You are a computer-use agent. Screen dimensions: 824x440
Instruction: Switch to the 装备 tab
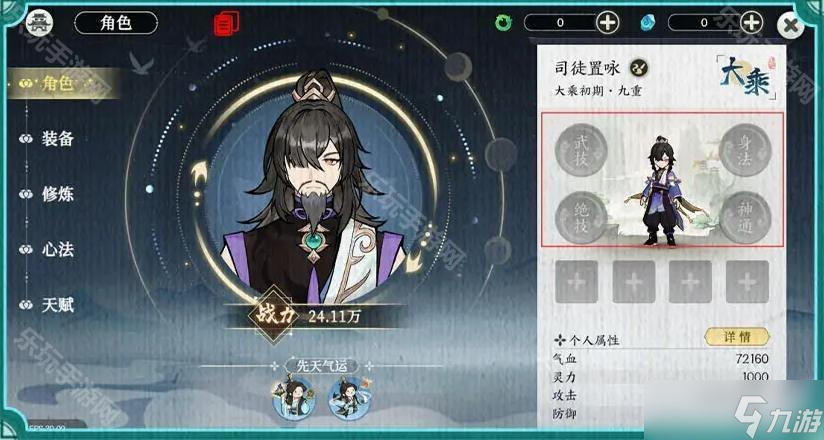tap(58, 139)
